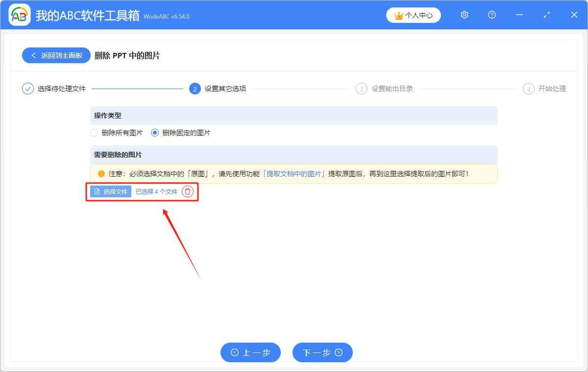588x372 pixels.
Task: Select the 删除所有图片 radio option
Action: point(94,132)
